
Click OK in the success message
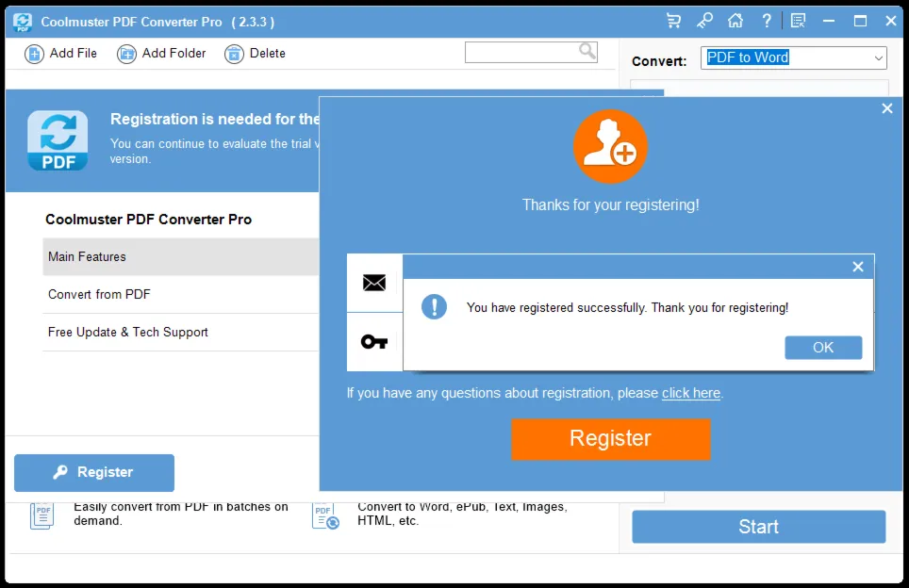point(823,348)
